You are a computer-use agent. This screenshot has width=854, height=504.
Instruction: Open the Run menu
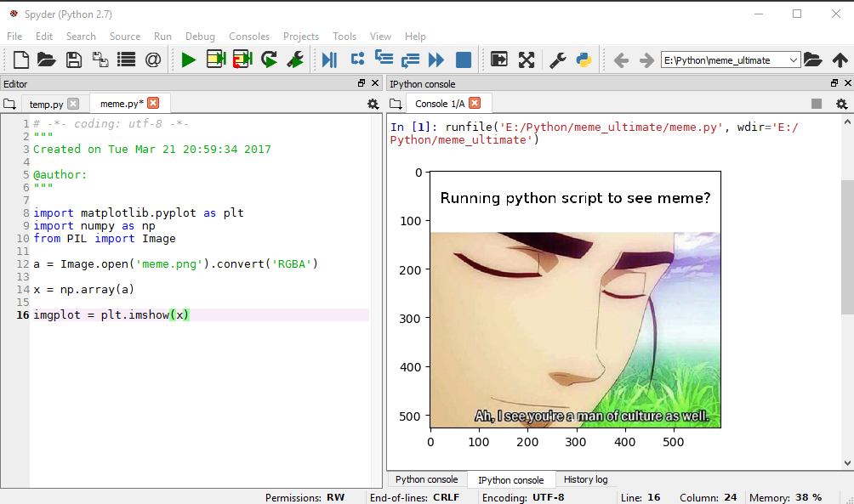pos(162,37)
